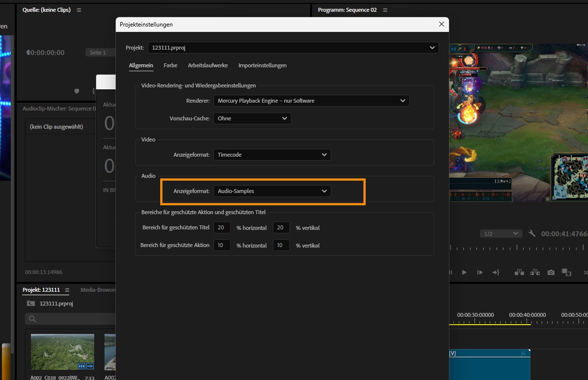Click the fx badge on the timeline clip
The height and width of the screenshot is (380, 588).
coord(524,354)
